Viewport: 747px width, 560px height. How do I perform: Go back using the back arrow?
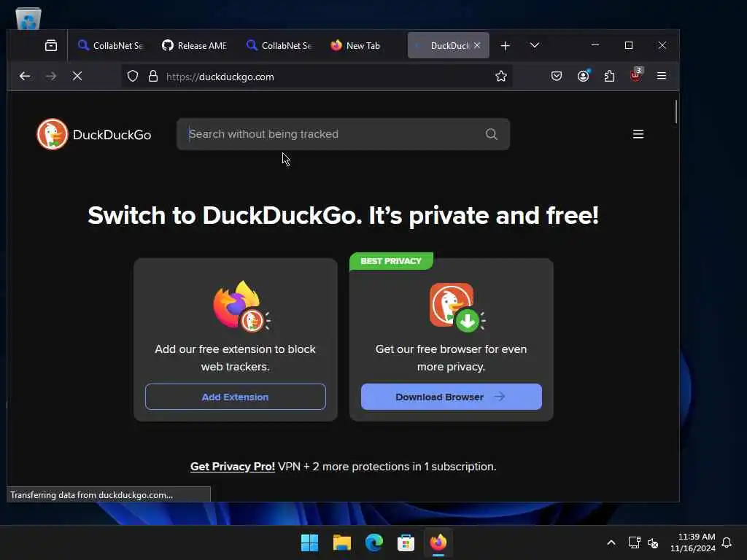25,76
